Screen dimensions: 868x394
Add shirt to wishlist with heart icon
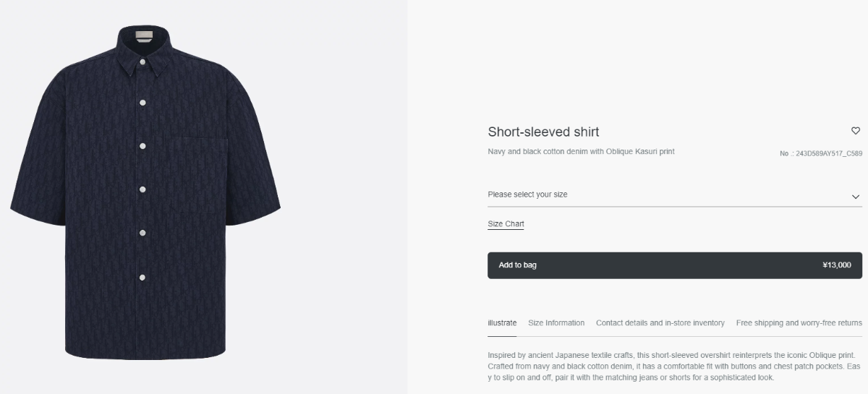point(856,131)
